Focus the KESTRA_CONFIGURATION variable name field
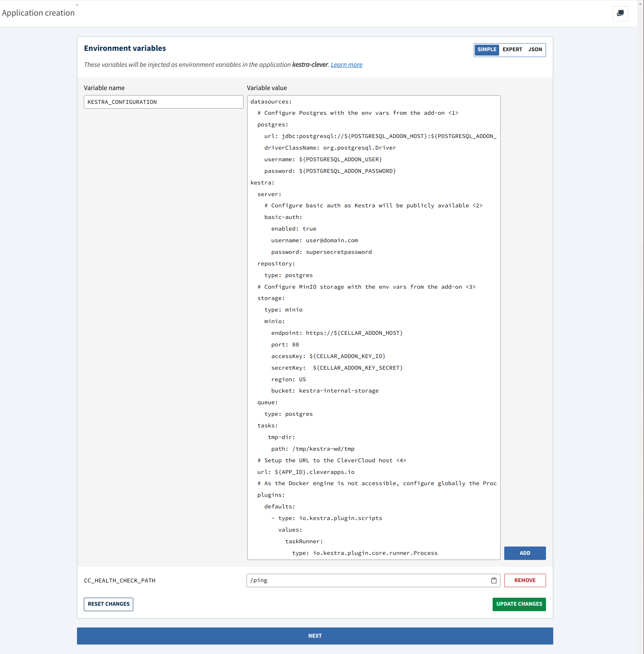Image resolution: width=644 pixels, height=654 pixels. (163, 102)
